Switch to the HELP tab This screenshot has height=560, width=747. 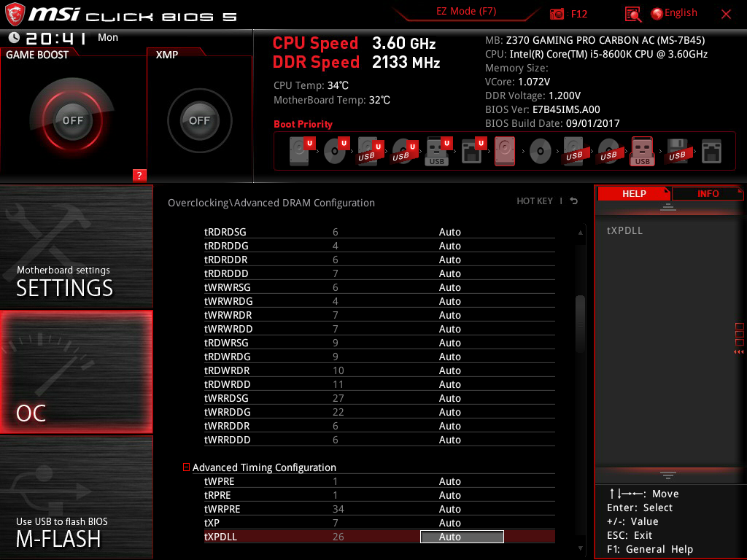point(634,193)
